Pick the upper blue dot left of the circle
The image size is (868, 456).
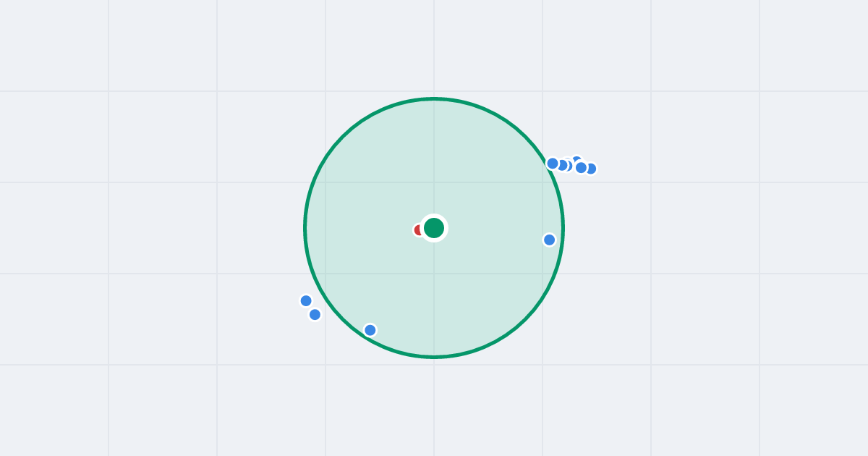tap(306, 300)
